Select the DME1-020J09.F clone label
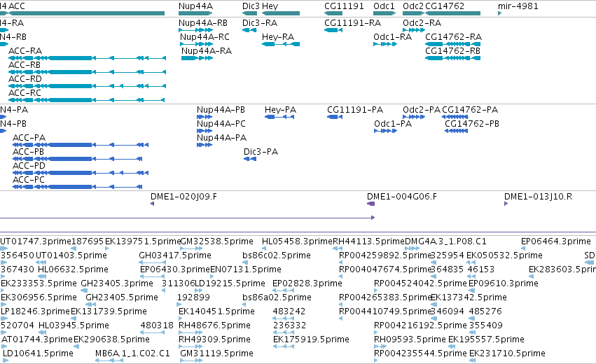This screenshot has width=596, height=364. pyautogui.click(x=184, y=197)
